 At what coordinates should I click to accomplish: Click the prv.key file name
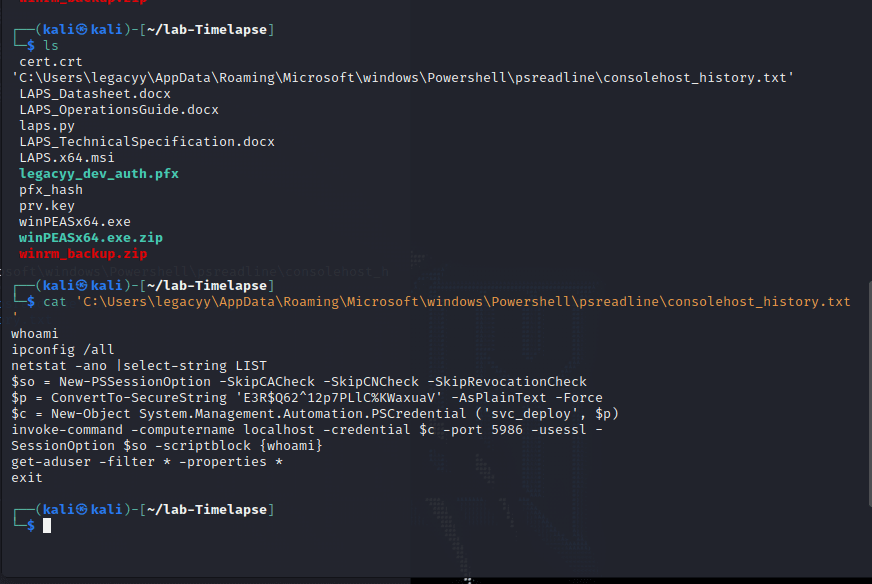47,206
